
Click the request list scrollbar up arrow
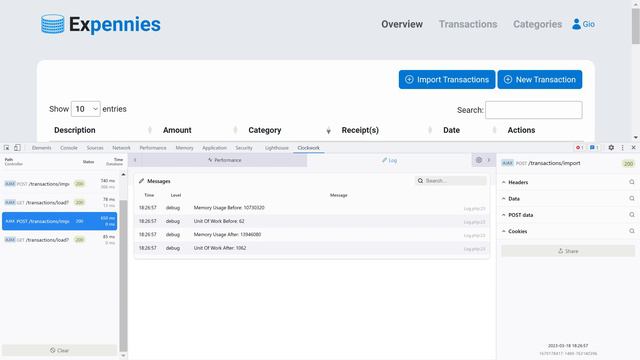click(123, 175)
